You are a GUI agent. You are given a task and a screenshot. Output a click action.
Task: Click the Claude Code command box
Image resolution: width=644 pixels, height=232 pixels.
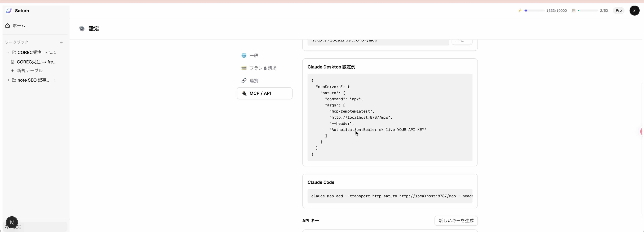click(389, 196)
